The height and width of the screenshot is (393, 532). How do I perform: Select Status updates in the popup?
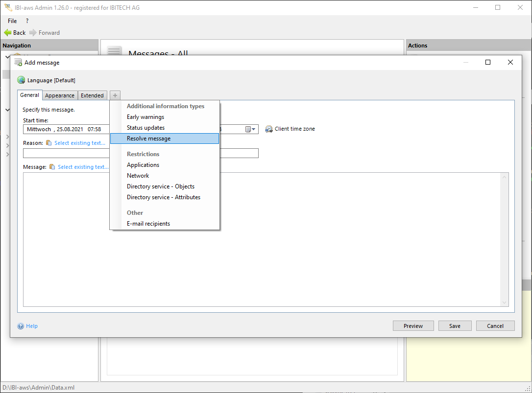145,128
